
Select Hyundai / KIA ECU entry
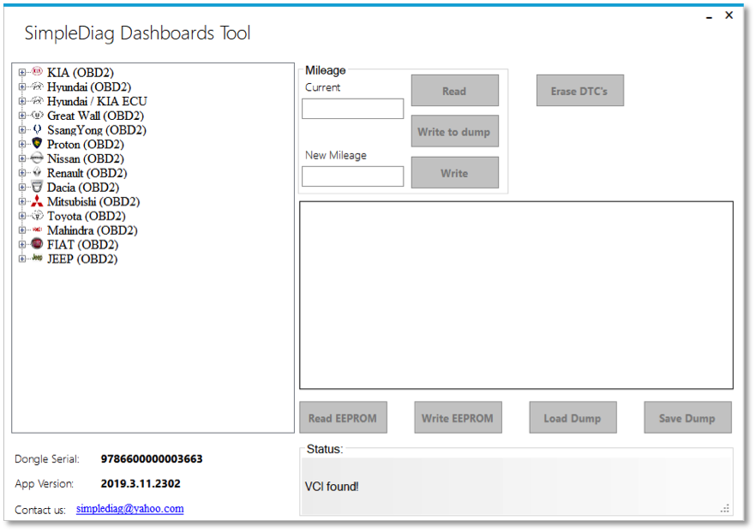[97, 101]
